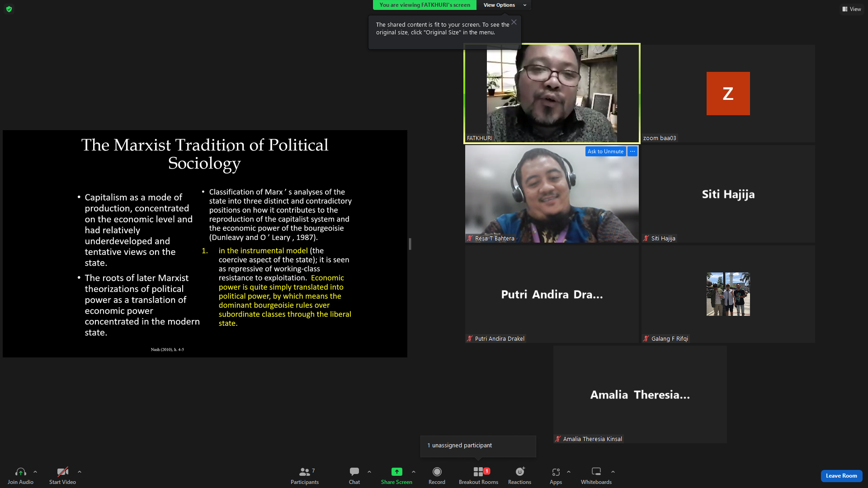868x488 pixels.
Task: Expand Apps options arrow
Action: [569, 472]
